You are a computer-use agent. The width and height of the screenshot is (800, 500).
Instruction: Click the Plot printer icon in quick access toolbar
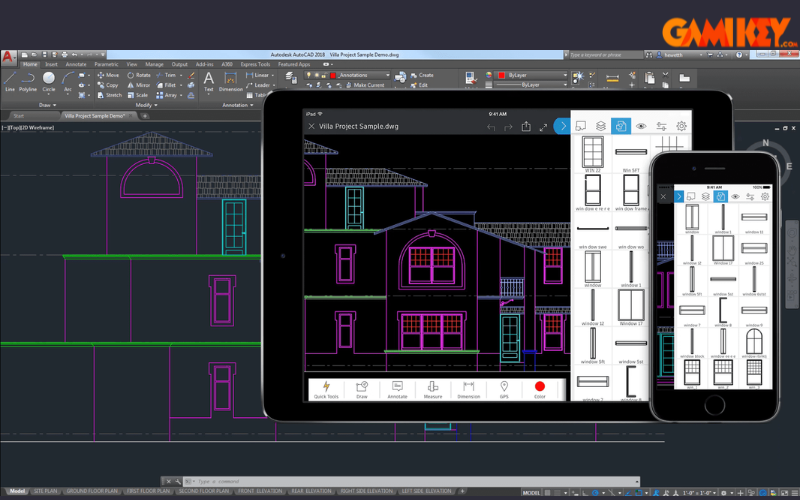pos(64,55)
